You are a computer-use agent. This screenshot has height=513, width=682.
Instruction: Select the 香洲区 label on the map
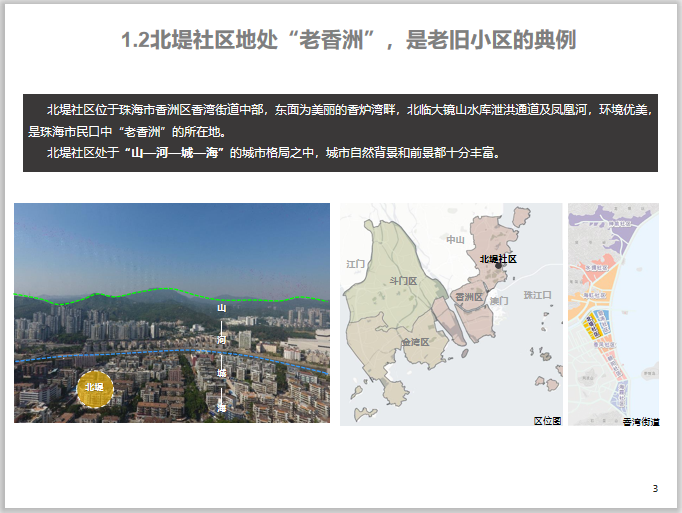point(468,297)
